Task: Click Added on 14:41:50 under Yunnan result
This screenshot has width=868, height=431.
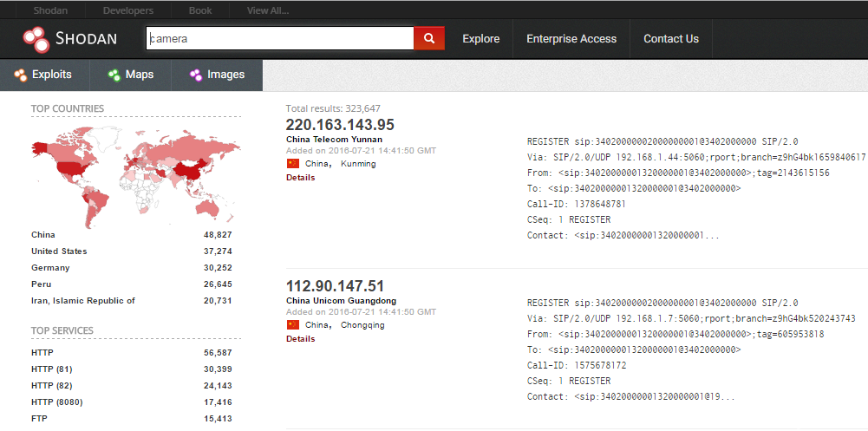Action: (x=361, y=151)
